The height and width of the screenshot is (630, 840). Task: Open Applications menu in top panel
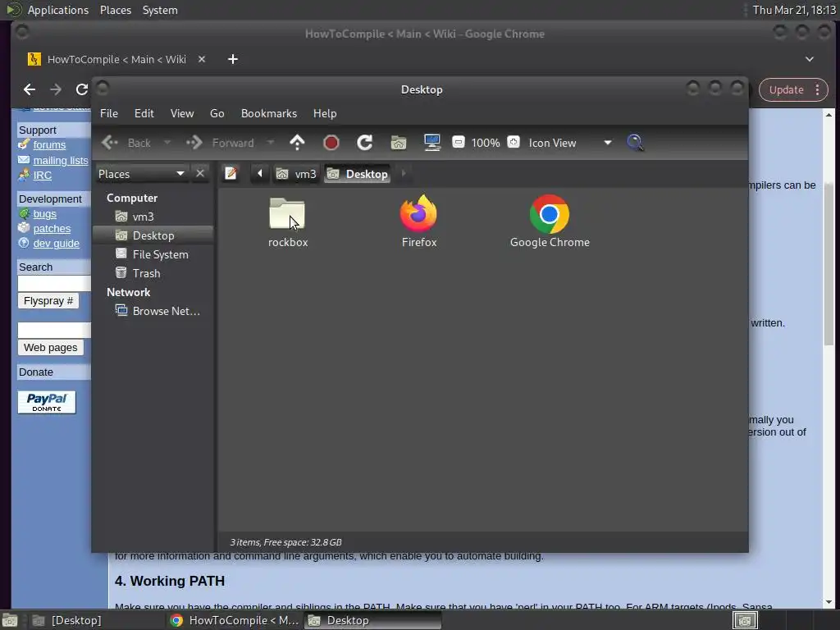coord(58,10)
